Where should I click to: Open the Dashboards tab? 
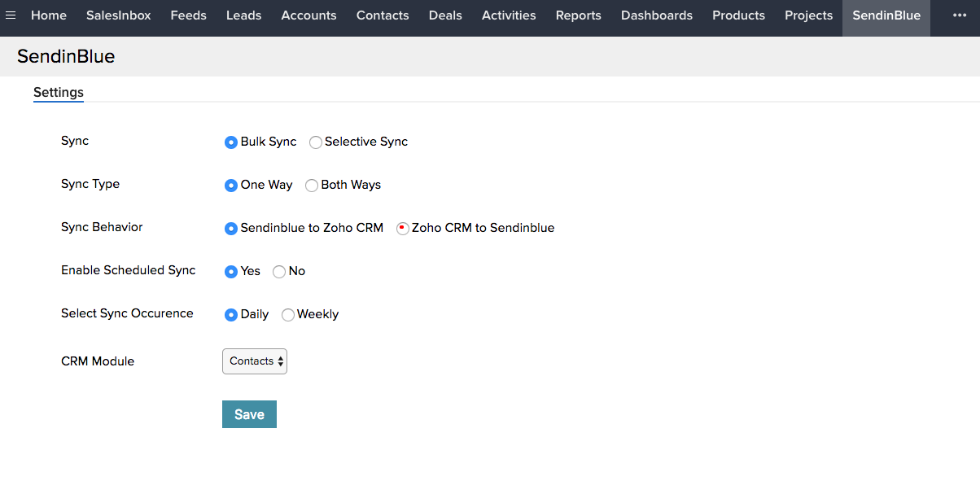[657, 15]
